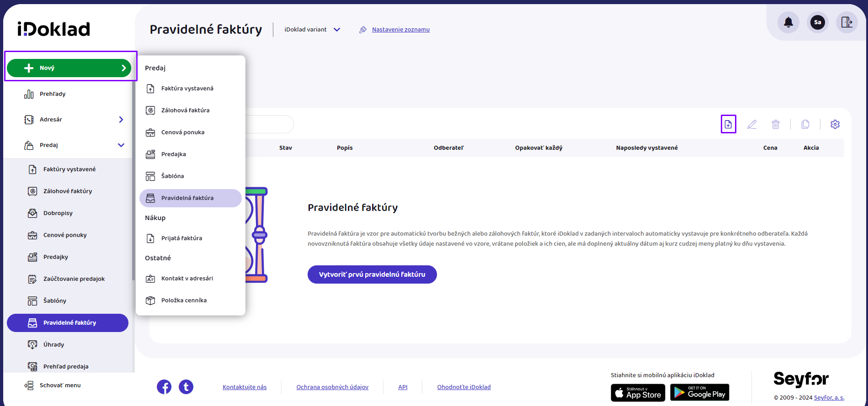Click the notifications bell icon

[x=788, y=22]
